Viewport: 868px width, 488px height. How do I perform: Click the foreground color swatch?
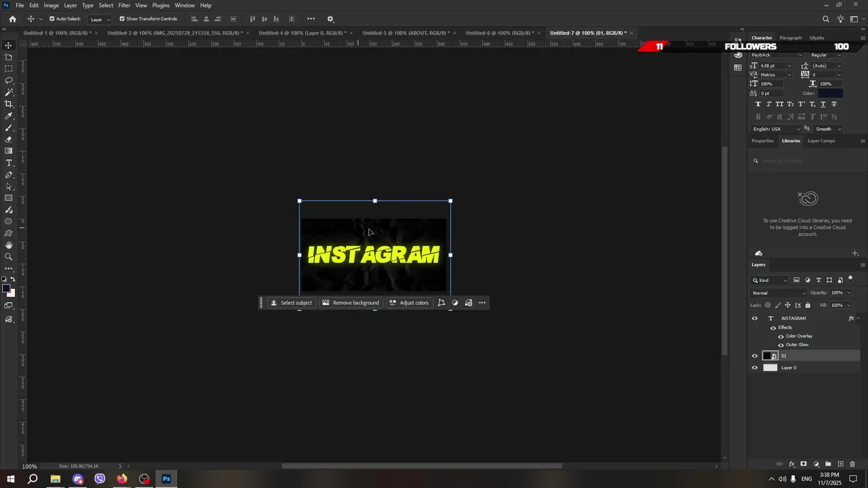point(6,289)
